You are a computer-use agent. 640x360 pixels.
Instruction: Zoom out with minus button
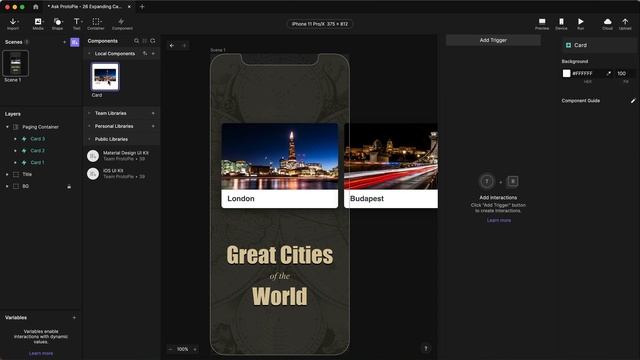click(171, 349)
